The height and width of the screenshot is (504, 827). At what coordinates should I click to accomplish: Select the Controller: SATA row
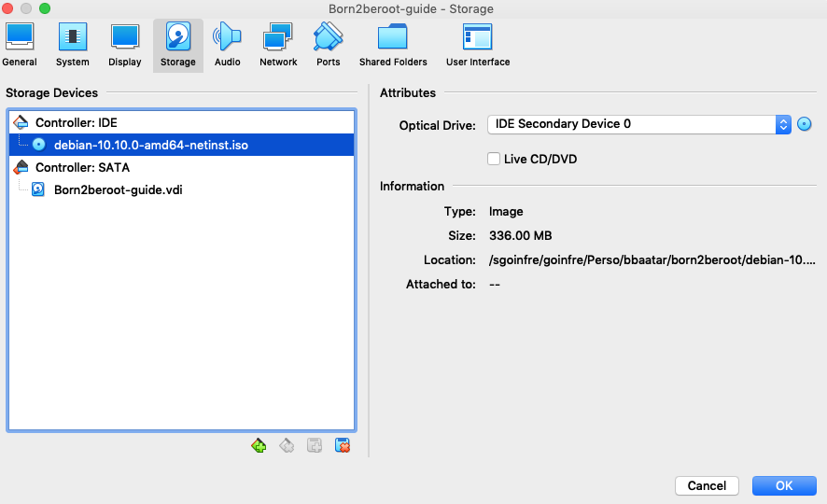(x=181, y=167)
